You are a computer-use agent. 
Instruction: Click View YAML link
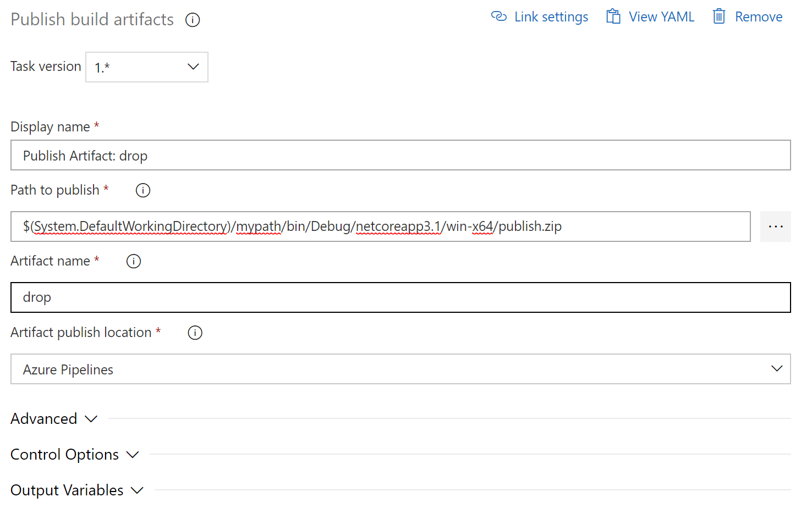click(x=650, y=17)
